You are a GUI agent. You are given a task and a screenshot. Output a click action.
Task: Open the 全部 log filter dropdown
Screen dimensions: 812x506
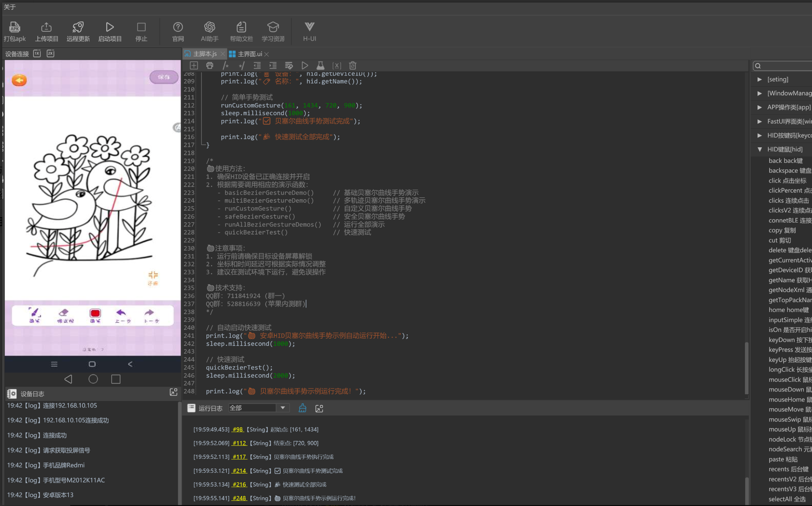283,408
